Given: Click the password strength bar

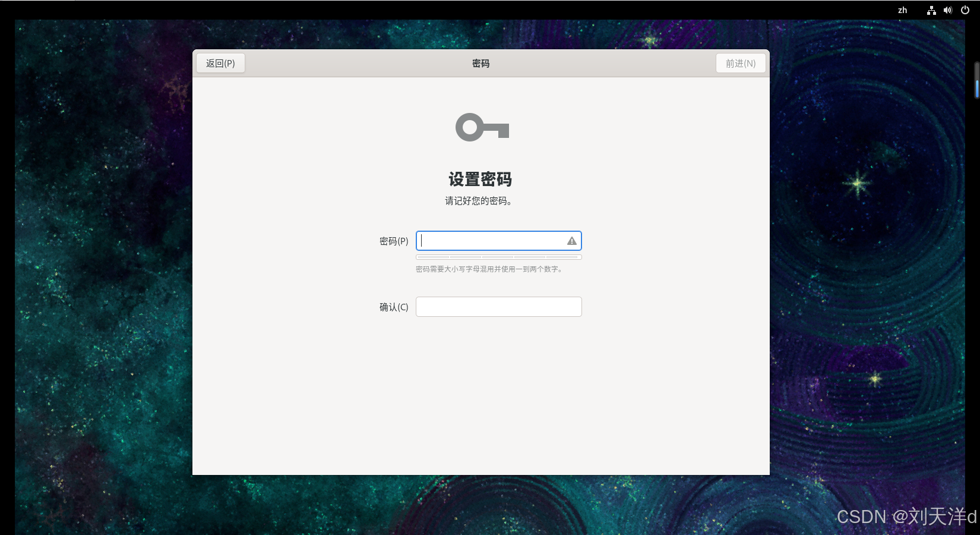Looking at the screenshot, I should click(x=498, y=257).
